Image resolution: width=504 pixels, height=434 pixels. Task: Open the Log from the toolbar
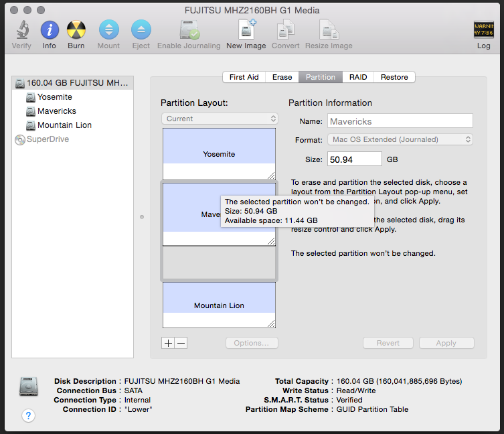pos(483,29)
